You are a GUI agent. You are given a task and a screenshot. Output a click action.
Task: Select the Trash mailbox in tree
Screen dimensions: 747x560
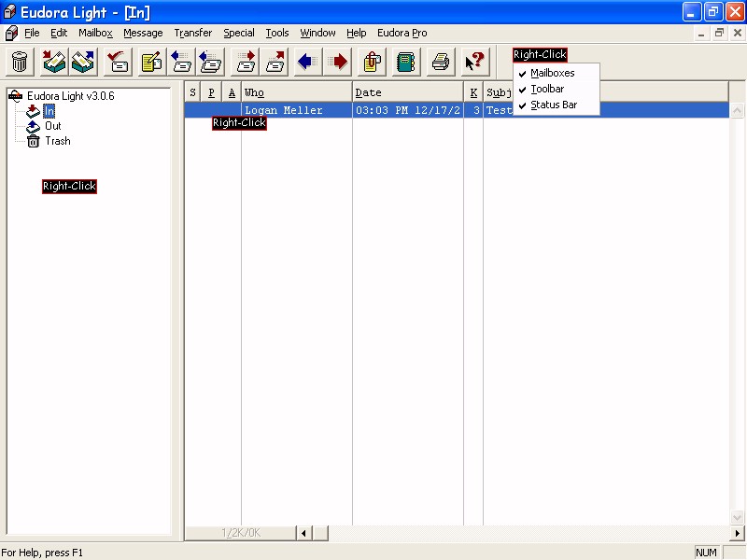coord(58,141)
